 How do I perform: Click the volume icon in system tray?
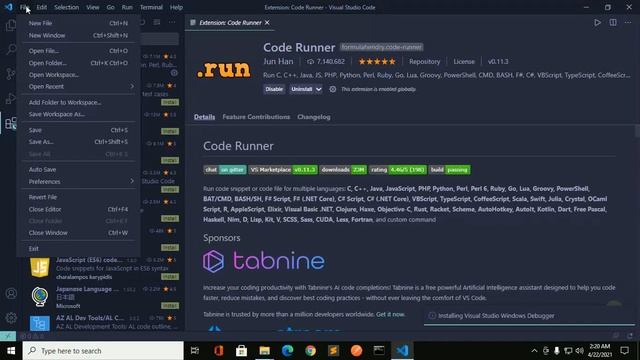pos(580,351)
